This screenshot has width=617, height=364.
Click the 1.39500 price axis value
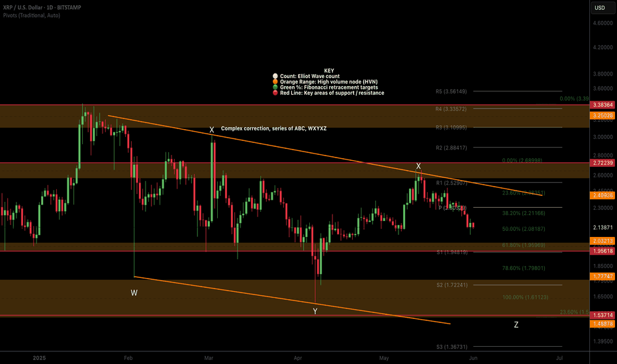pyautogui.click(x=603, y=341)
